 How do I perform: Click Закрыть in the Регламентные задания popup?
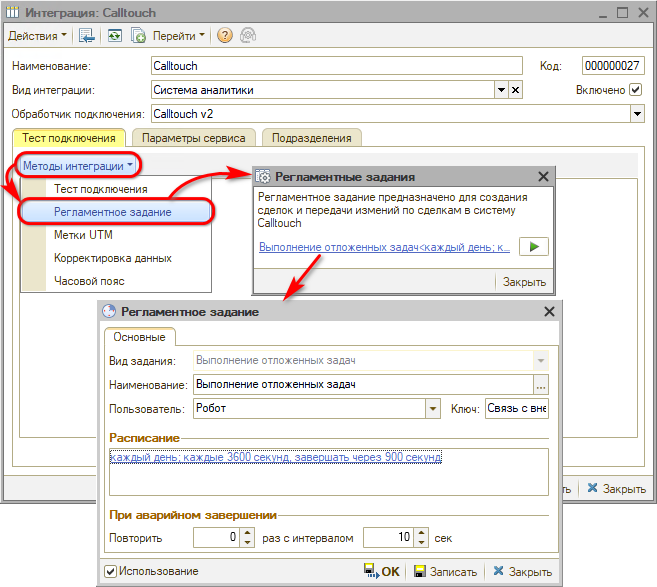tap(525, 282)
